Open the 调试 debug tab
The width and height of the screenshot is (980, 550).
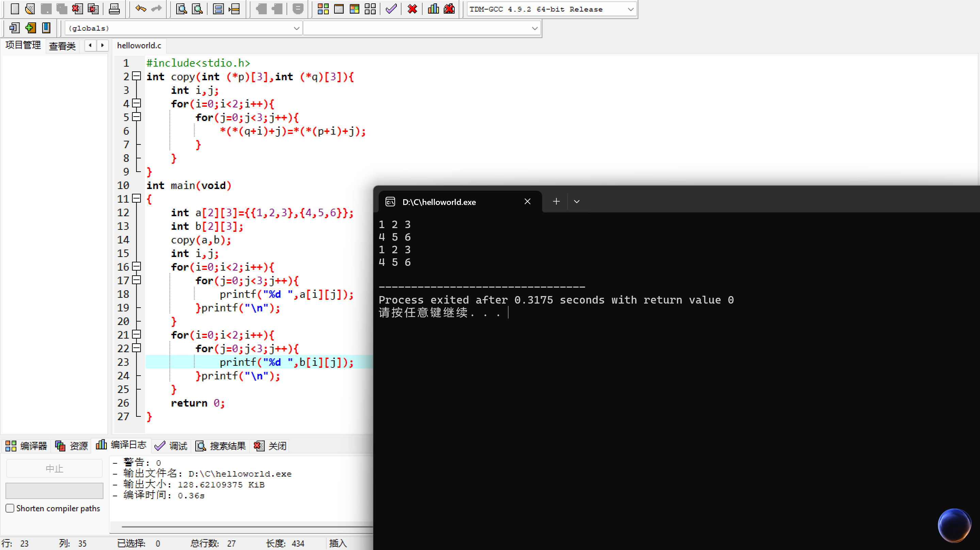(171, 446)
